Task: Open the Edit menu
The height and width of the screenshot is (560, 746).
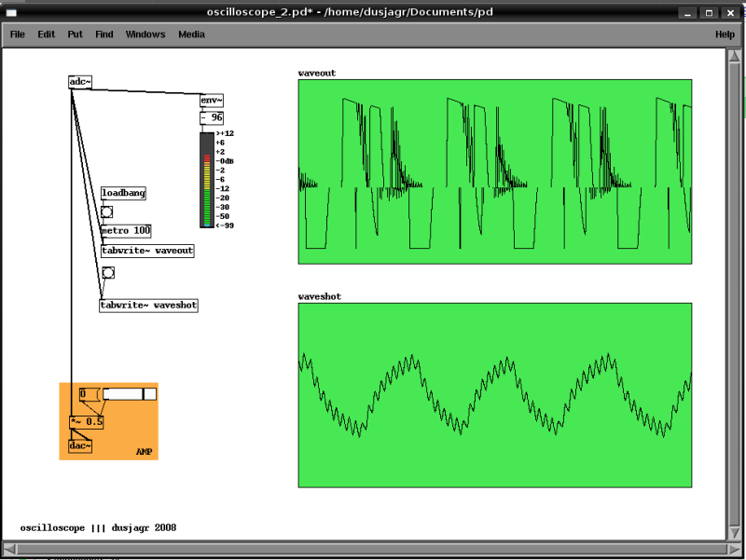Action: click(x=46, y=34)
